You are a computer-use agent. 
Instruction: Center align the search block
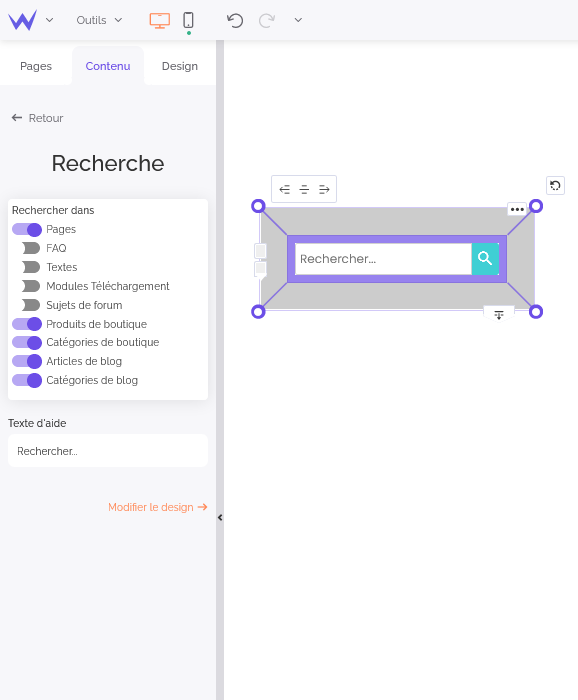coord(304,189)
